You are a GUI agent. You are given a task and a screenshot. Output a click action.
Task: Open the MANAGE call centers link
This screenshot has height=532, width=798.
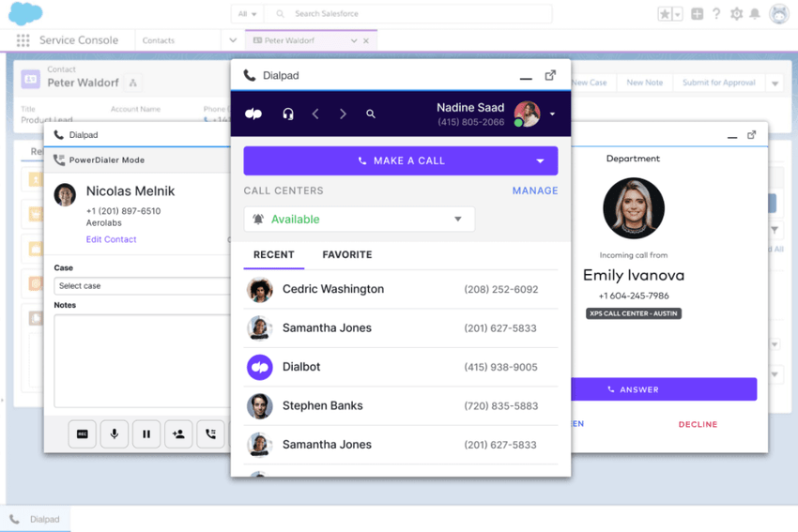pos(535,190)
